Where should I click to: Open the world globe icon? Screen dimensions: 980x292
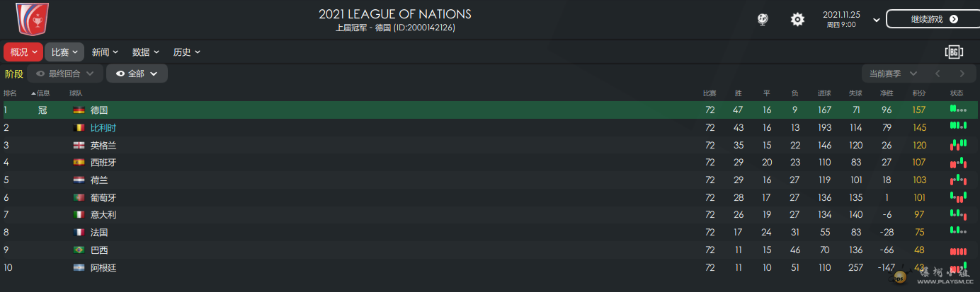(x=762, y=19)
